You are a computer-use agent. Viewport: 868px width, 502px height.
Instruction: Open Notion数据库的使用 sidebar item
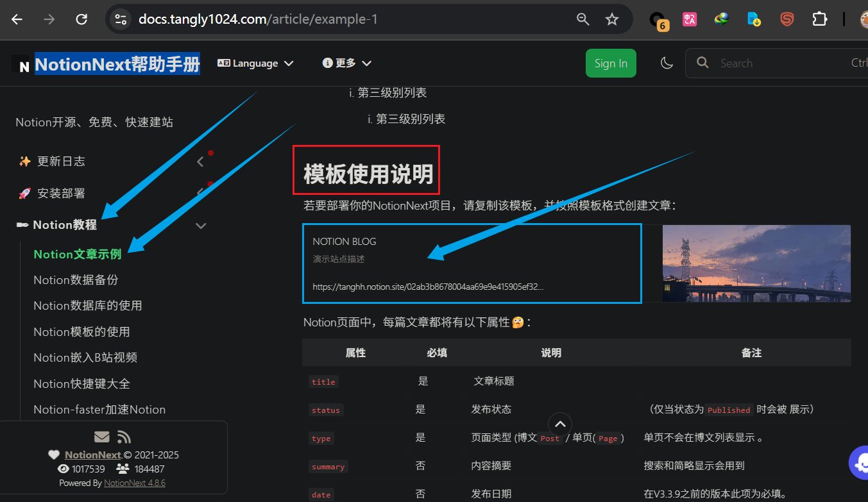pyautogui.click(x=88, y=305)
